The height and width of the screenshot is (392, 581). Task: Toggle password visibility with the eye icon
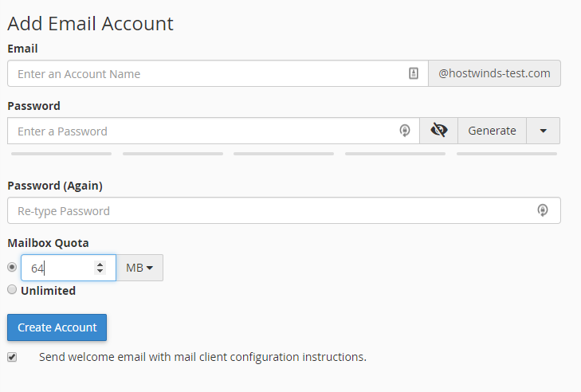[438, 131]
